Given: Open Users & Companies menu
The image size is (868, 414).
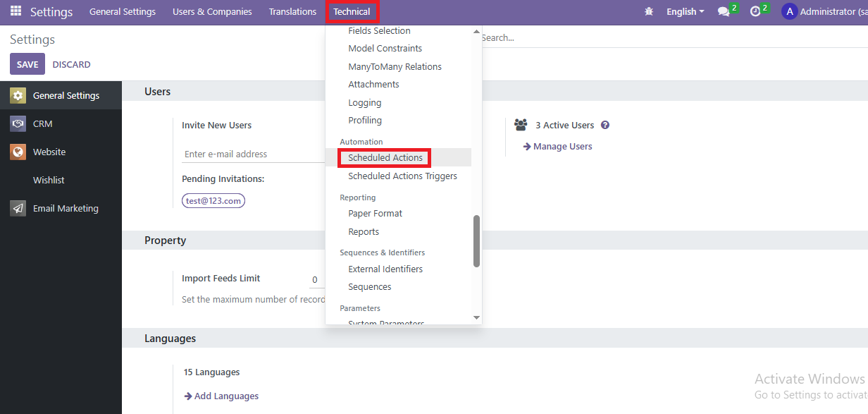Looking at the screenshot, I should [212, 12].
